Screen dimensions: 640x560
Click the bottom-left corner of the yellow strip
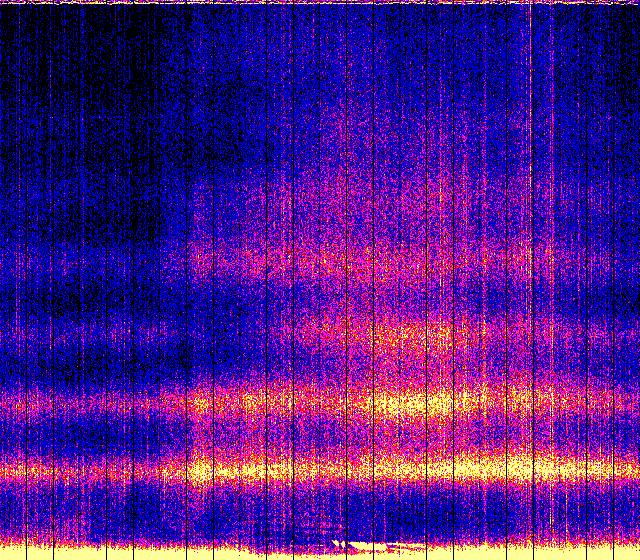pos(4,556)
